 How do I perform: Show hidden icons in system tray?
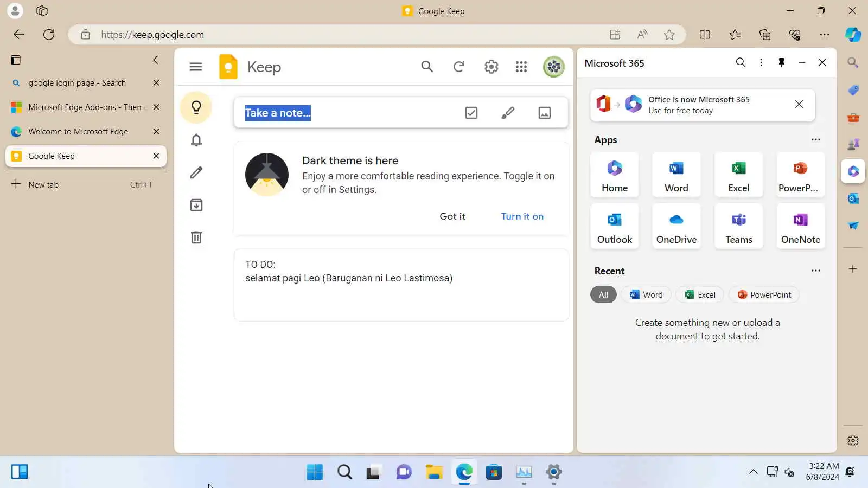754,472
